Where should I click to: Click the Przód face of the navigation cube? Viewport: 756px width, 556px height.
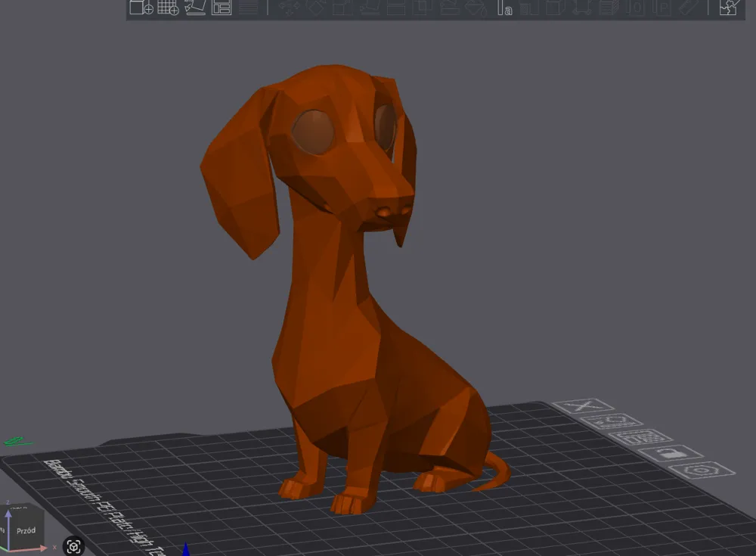coord(26,530)
